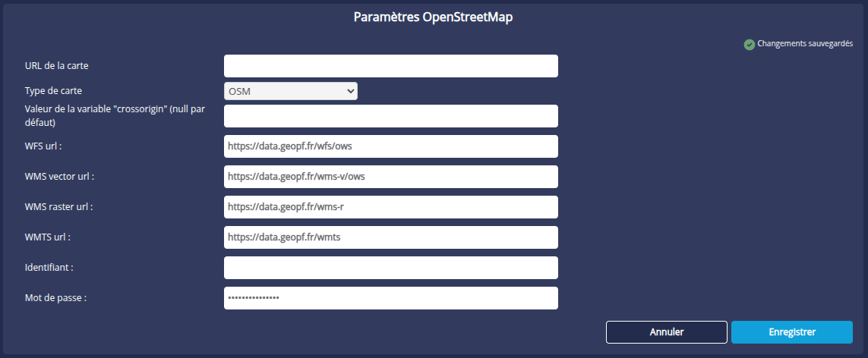Save settings with Enregistrer button

(x=791, y=332)
